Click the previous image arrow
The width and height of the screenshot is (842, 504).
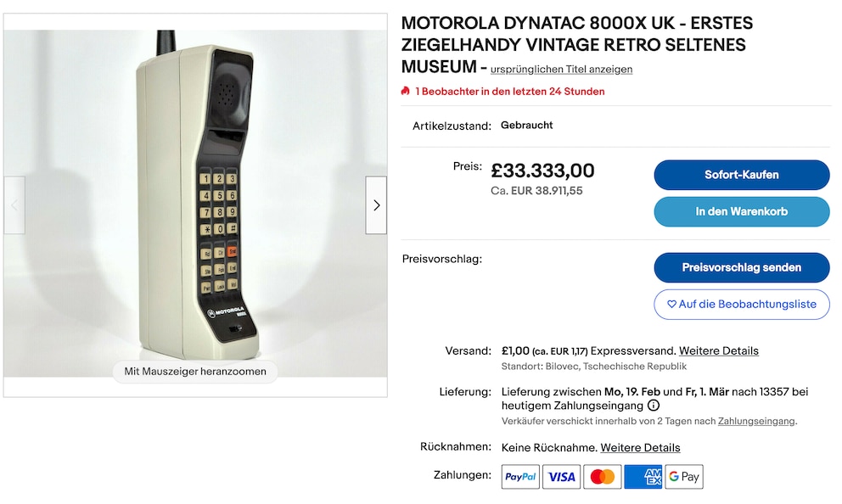14,205
